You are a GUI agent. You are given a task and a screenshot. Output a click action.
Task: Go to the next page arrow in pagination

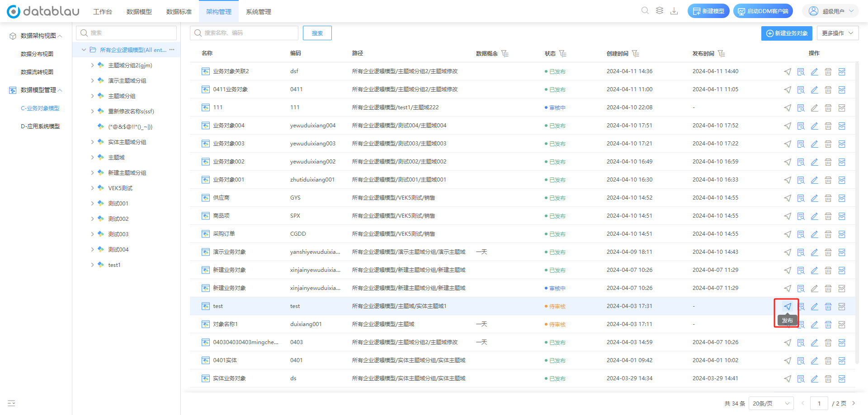[854, 403]
